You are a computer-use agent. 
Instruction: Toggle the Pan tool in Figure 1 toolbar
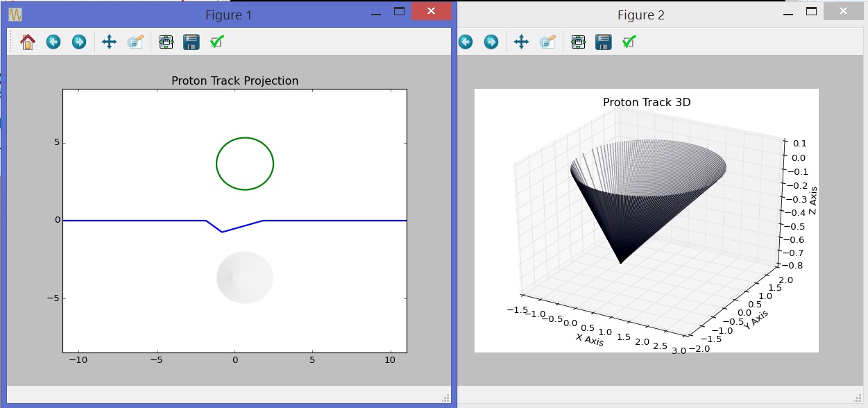[x=109, y=42]
